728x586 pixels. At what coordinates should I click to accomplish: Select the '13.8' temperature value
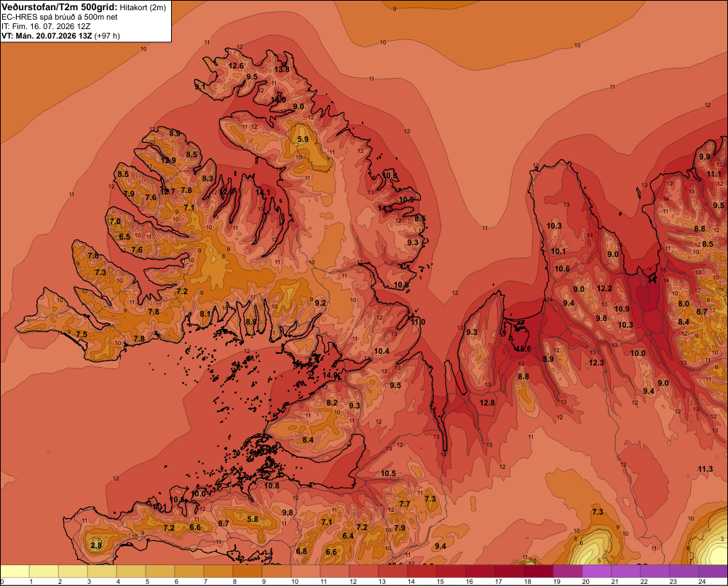coord(281,70)
